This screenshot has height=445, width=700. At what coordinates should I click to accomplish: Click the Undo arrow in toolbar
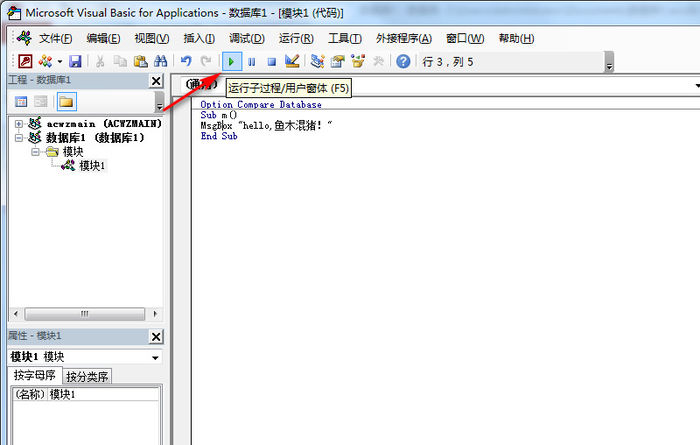[186, 62]
